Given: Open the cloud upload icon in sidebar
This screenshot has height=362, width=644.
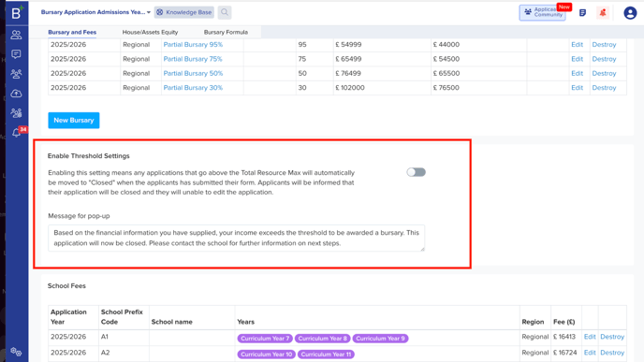Looking at the screenshot, I should click(x=16, y=94).
